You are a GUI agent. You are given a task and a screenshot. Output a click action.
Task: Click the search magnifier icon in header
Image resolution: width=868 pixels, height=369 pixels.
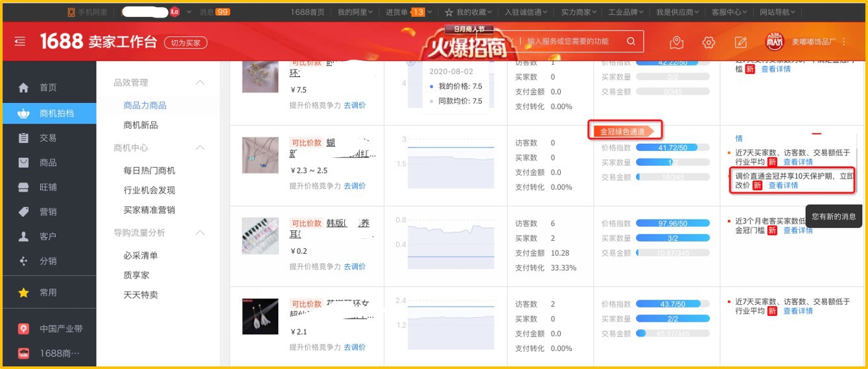tap(631, 41)
